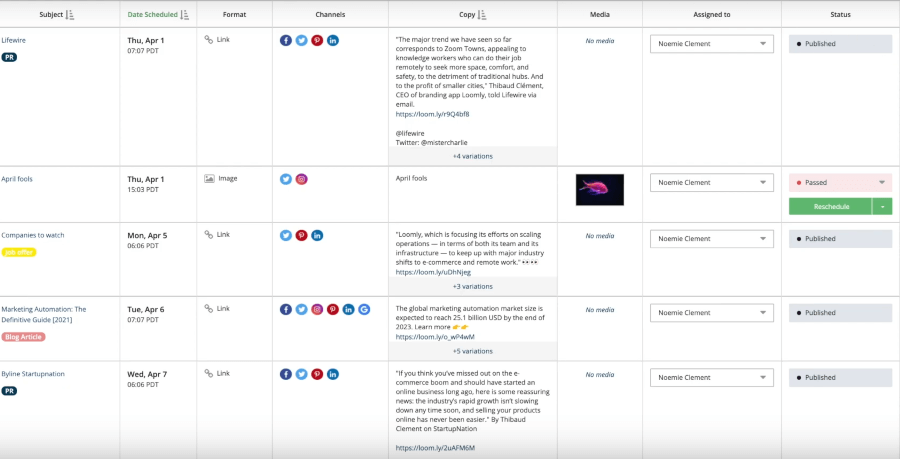900x459 pixels.
Task: Click Facebook icon in Lifewire row
Action: pos(286,41)
